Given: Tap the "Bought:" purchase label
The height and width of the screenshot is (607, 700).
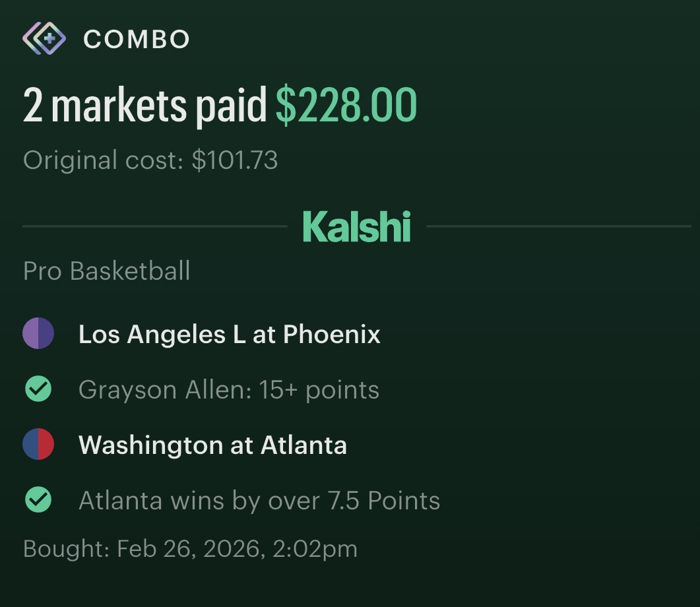Looking at the screenshot, I should (66, 549).
